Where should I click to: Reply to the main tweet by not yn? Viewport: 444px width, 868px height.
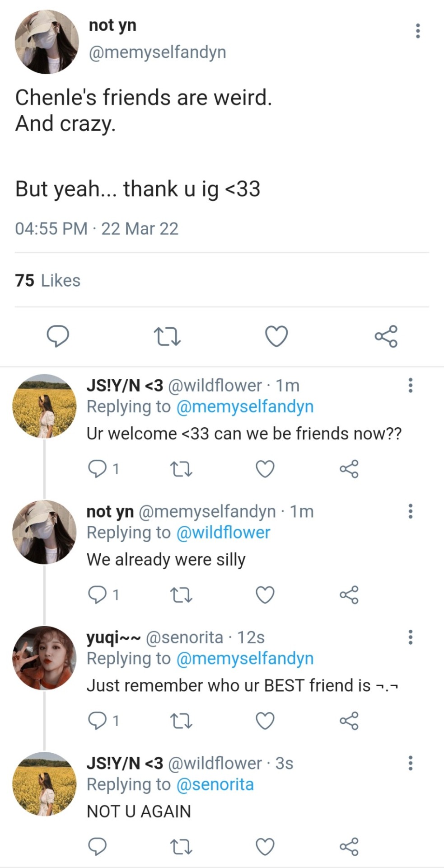tap(58, 336)
